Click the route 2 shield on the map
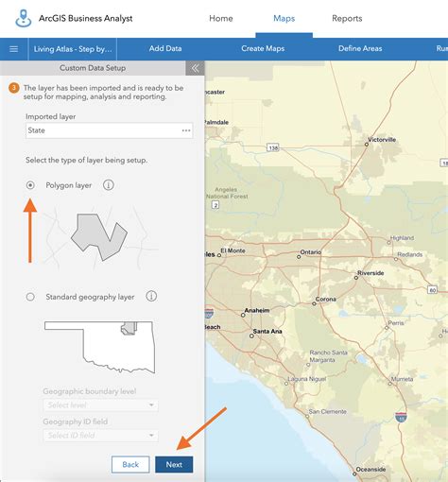Viewport: 448px width, 482px height. click(x=215, y=205)
